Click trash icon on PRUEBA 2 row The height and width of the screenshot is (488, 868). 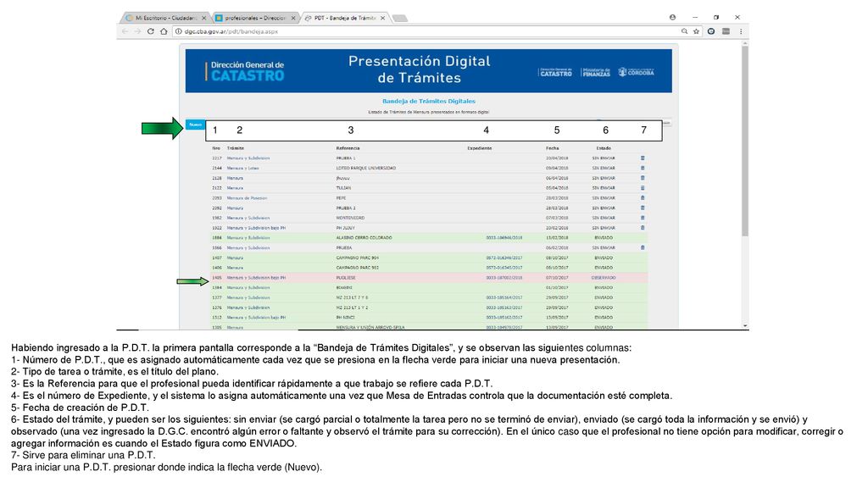click(x=643, y=208)
